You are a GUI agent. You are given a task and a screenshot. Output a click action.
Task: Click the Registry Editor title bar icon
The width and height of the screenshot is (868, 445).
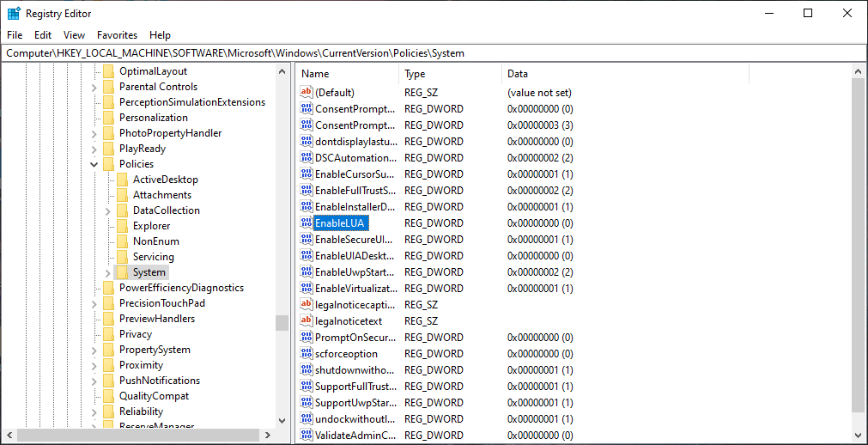click(x=14, y=13)
